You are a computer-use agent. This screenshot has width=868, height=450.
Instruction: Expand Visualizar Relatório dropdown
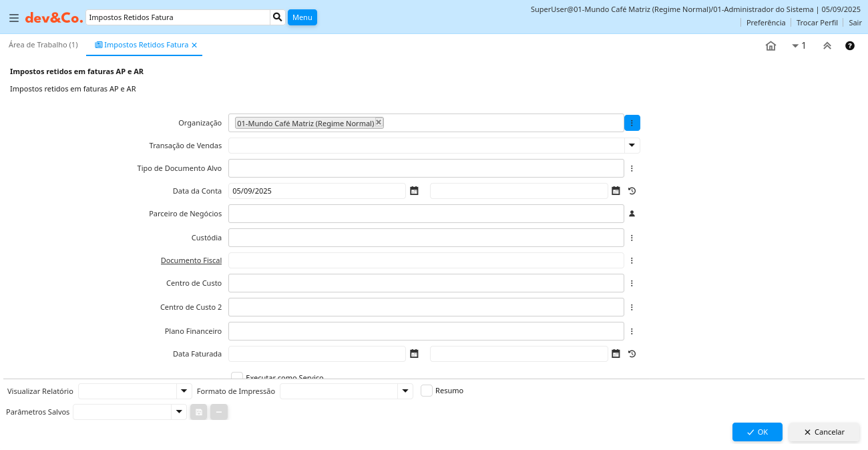tap(184, 391)
